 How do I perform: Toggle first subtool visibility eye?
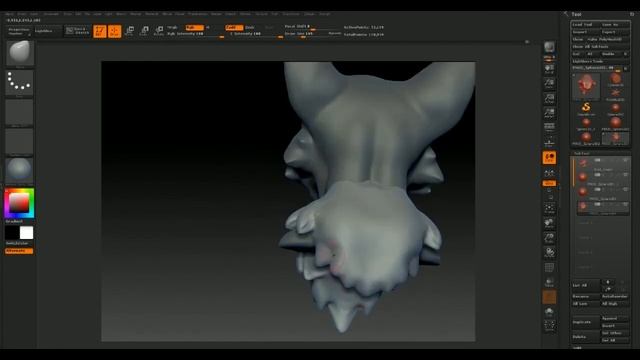point(625,160)
